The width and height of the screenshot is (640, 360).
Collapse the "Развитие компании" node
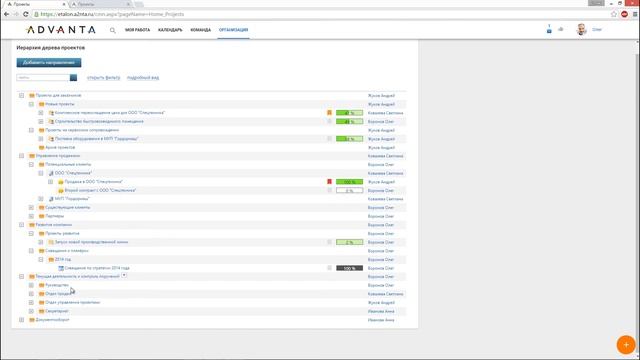click(22, 225)
